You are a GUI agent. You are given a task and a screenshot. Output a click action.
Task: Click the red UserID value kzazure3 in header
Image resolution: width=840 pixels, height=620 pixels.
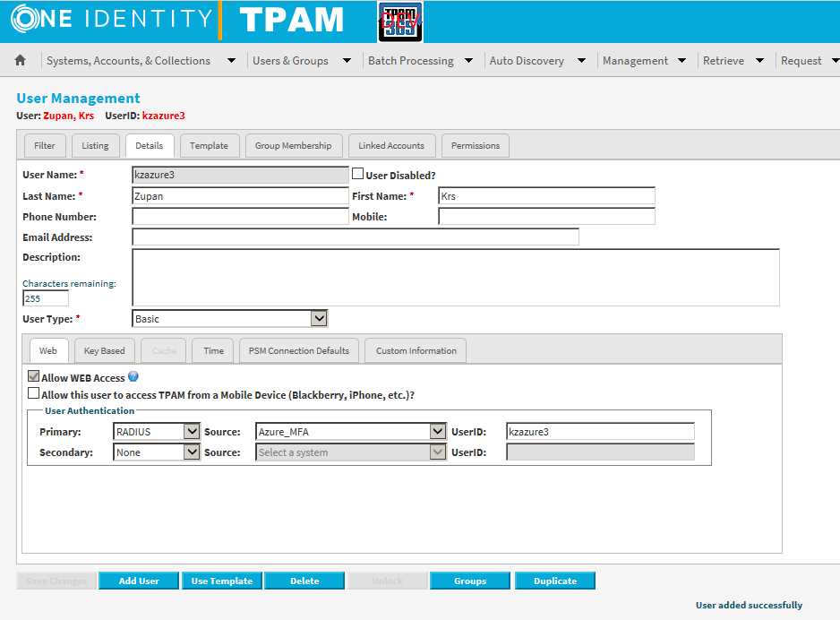pos(163,116)
